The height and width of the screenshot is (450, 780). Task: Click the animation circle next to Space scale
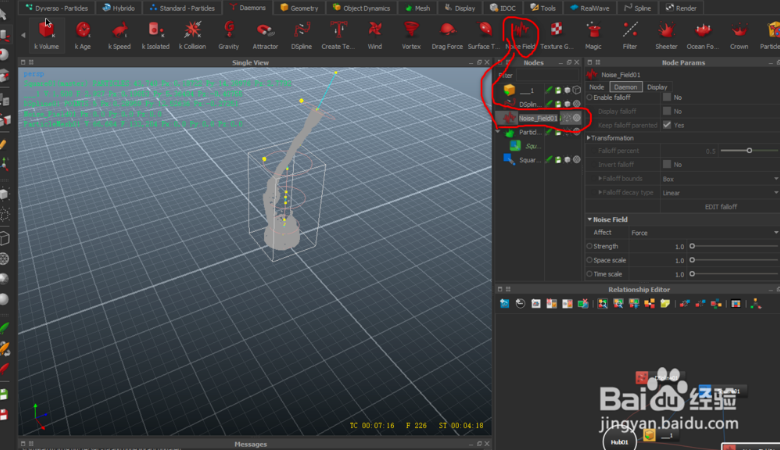[589, 260]
